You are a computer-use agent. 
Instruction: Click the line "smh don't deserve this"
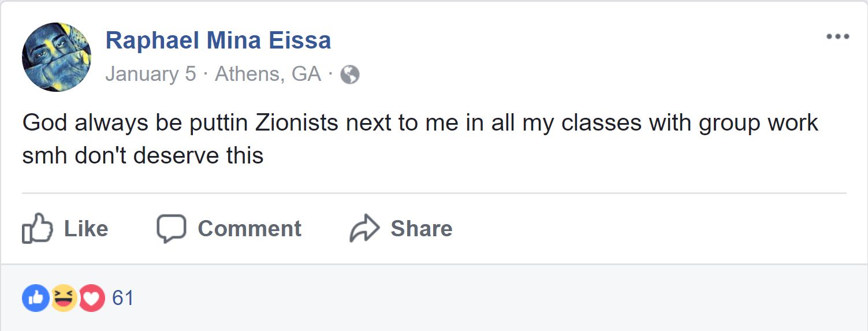[143, 155]
